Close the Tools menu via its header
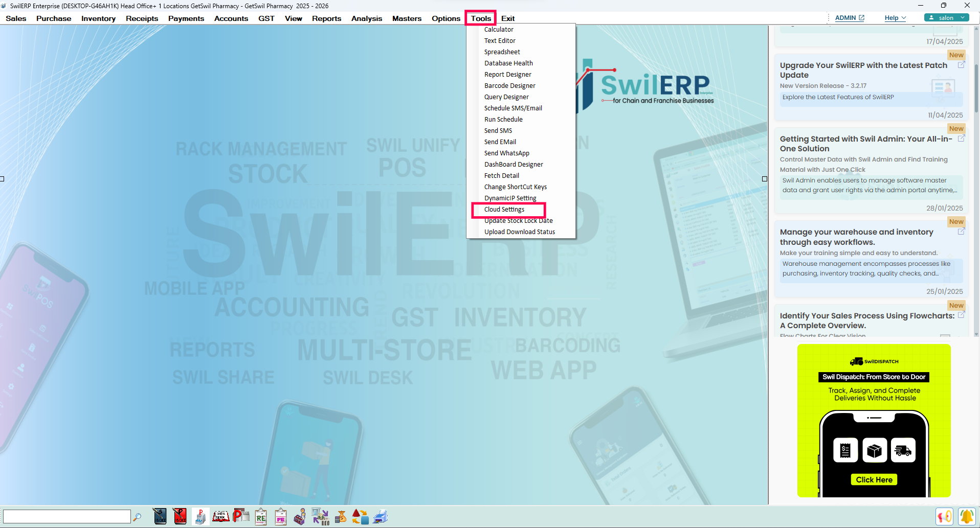This screenshot has width=980, height=528. point(481,18)
